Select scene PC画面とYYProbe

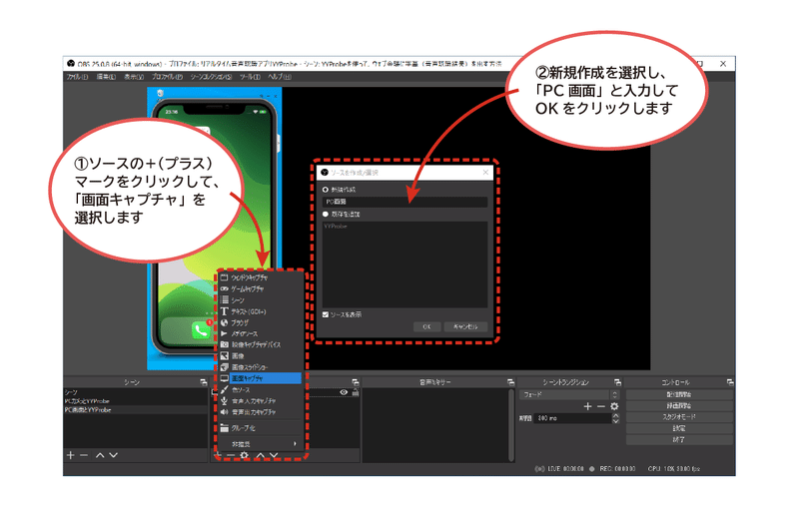[136, 410]
